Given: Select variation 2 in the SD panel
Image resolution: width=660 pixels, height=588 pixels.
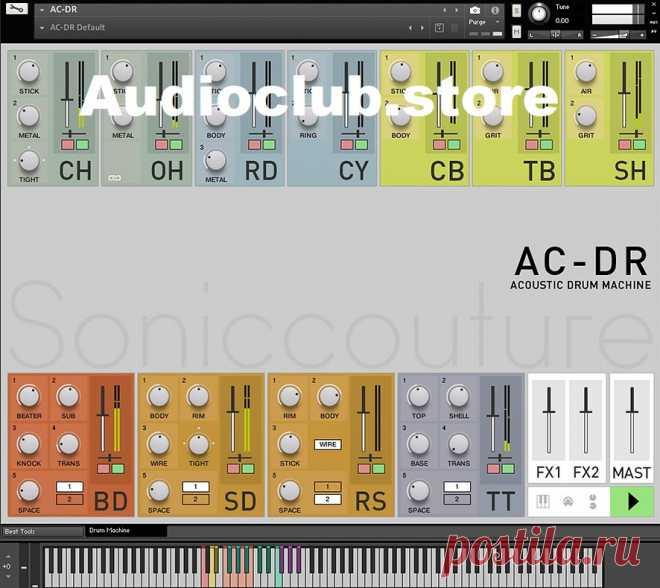Looking at the screenshot, I should coord(195,500).
